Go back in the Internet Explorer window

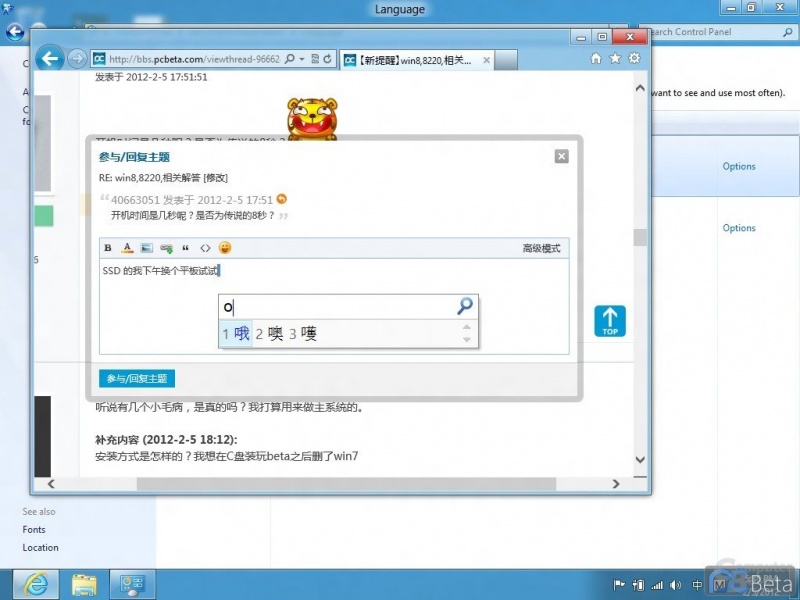point(49,59)
